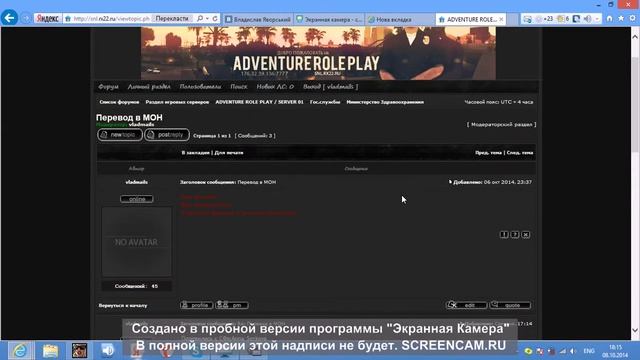The image size is (640, 360).
Task: Open Гос.службы breadcrumb link
Action: tap(325, 102)
